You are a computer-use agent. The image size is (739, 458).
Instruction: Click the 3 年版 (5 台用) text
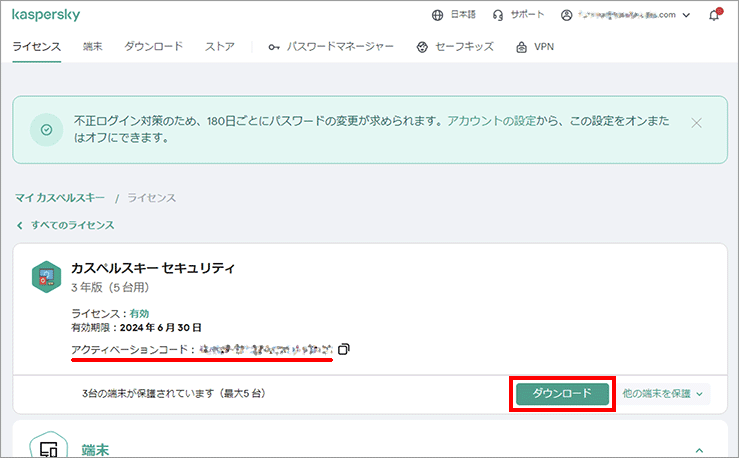[110, 287]
